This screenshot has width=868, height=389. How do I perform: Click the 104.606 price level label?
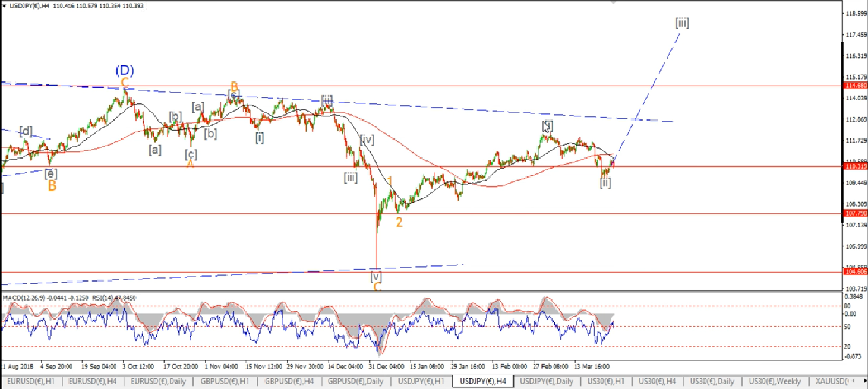click(x=854, y=271)
